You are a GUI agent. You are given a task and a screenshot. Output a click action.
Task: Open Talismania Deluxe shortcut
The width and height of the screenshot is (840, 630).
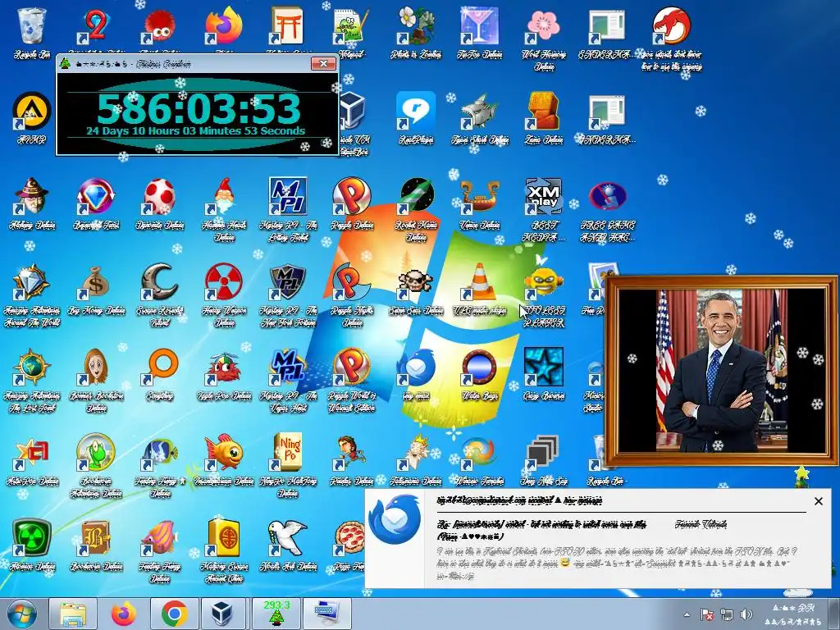pyautogui.click(x=416, y=453)
